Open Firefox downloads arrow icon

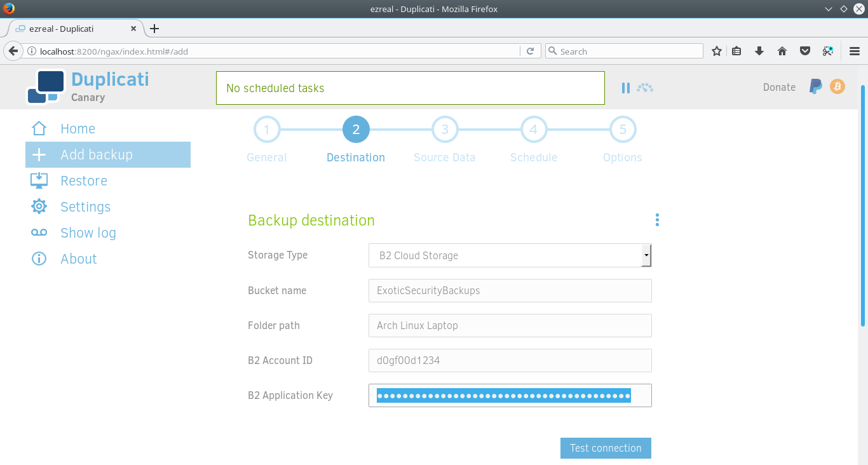coord(759,51)
